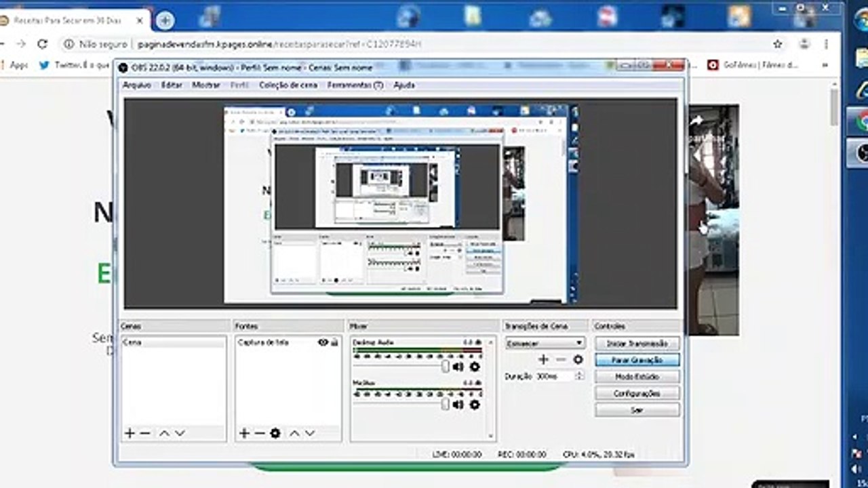868x488 pixels.
Task: Move the scene down in the Cenas list
Action: [x=180, y=433]
